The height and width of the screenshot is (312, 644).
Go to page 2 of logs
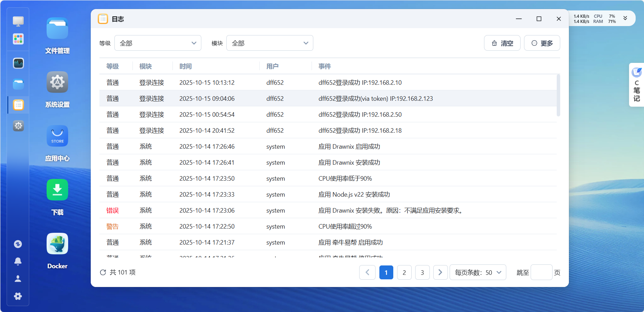click(404, 272)
